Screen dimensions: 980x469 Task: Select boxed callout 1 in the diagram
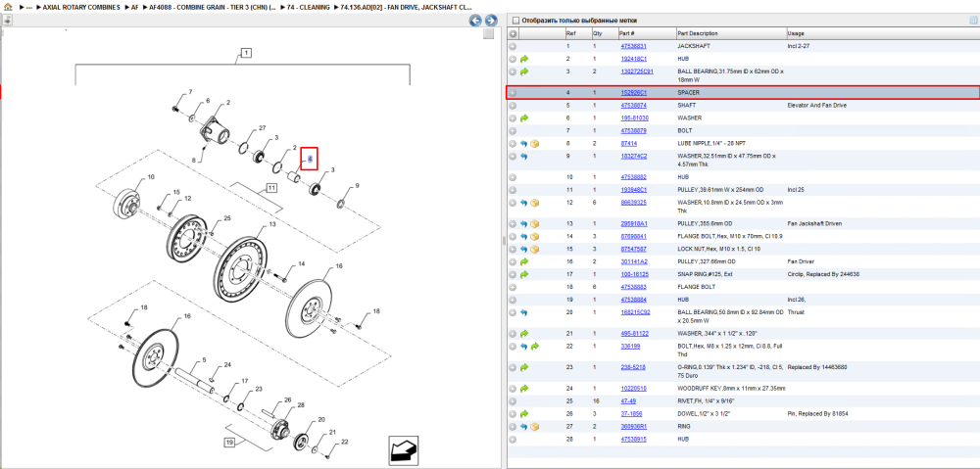pyautogui.click(x=246, y=53)
